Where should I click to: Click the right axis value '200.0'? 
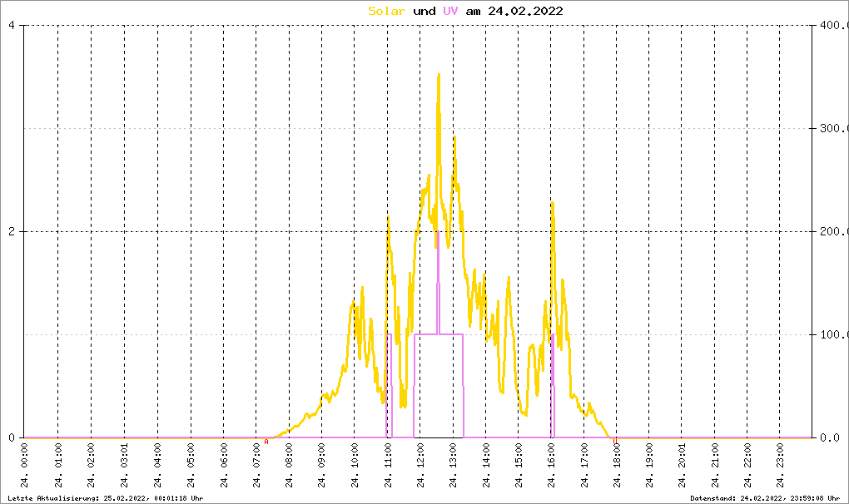point(834,231)
